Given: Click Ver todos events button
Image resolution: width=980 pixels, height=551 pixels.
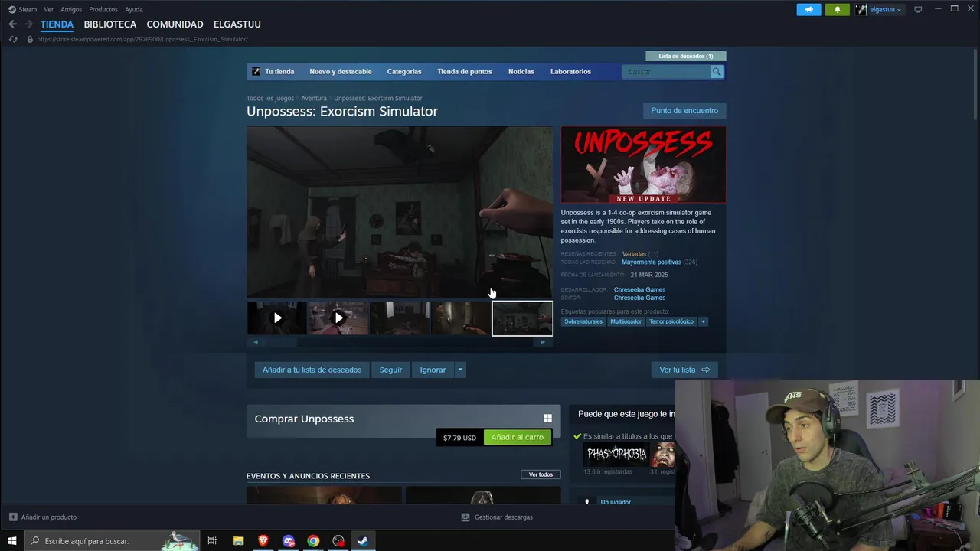Looking at the screenshot, I should [x=541, y=474].
